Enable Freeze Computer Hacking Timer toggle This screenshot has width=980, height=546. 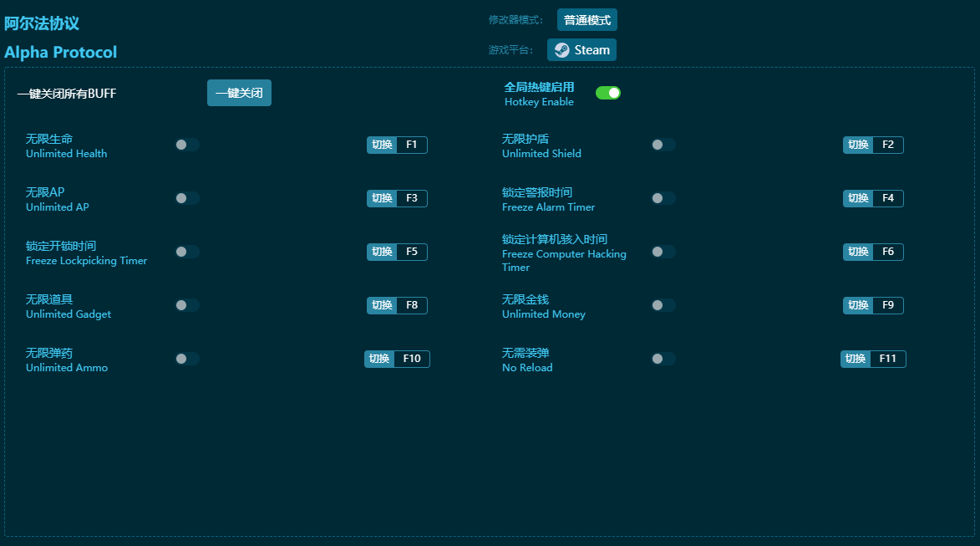coord(663,252)
